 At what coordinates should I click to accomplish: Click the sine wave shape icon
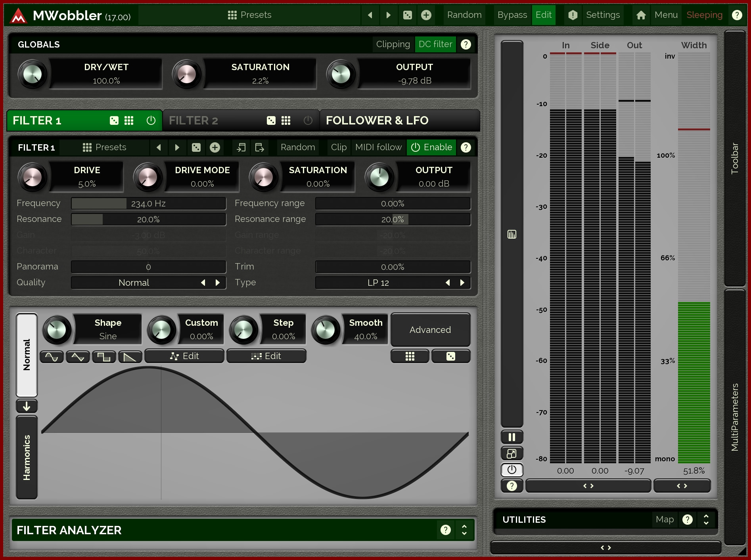52,357
